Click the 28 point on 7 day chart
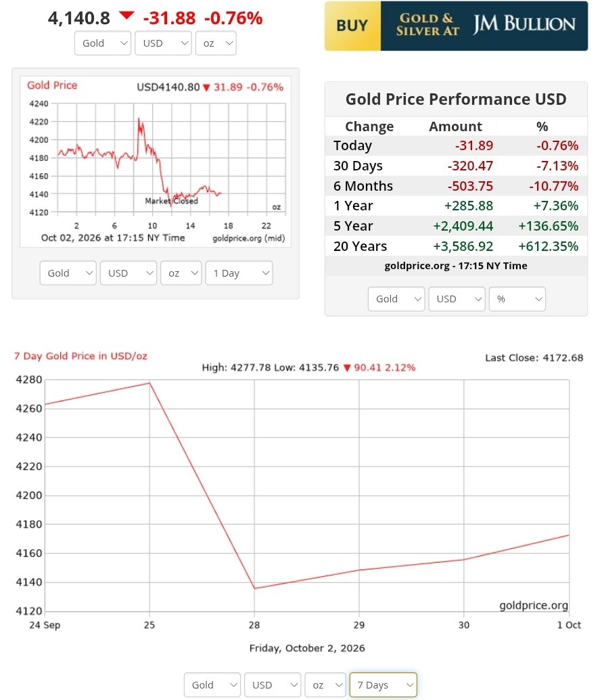This screenshot has width=602, height=700. pos(254,588)
